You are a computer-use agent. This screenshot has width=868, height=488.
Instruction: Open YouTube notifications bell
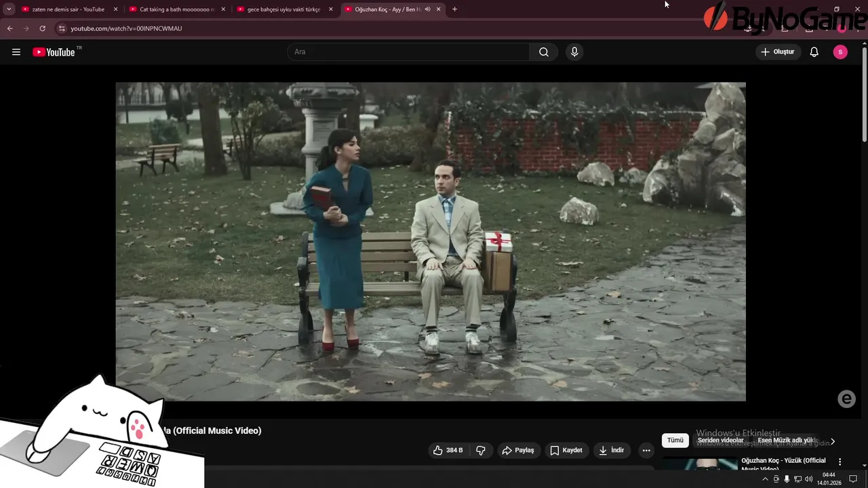[x=814, y=52]
